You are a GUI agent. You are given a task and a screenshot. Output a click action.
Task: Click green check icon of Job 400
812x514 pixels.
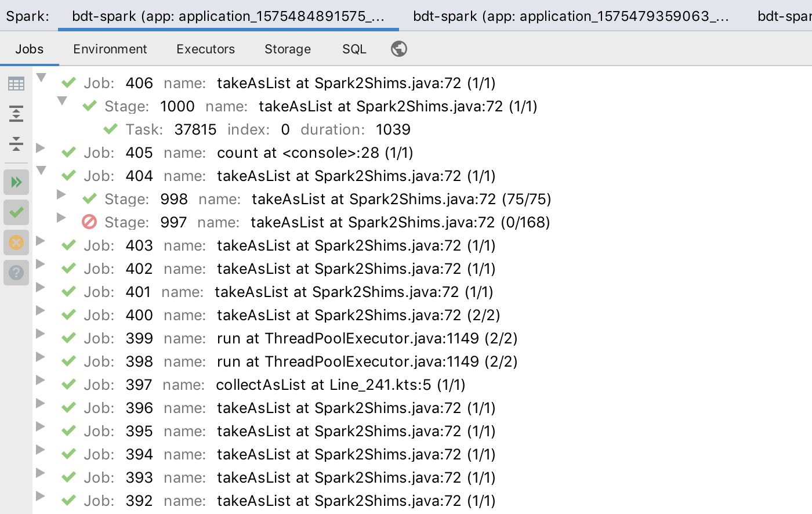(69, 314)
